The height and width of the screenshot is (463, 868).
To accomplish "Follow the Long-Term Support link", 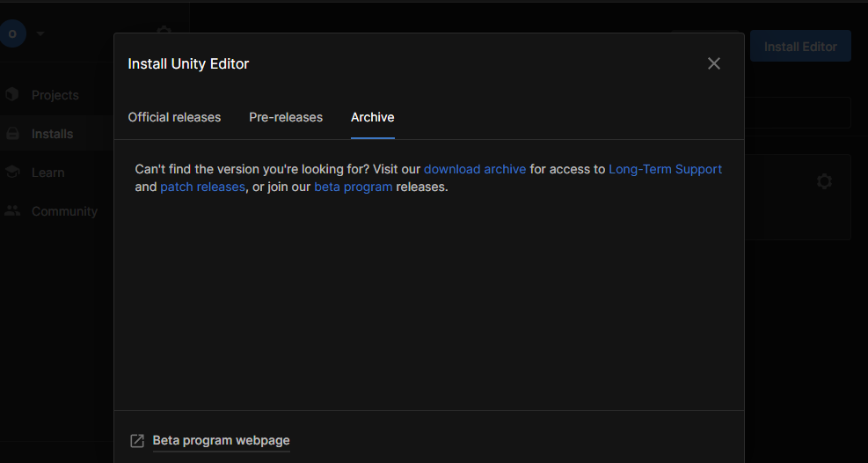I will (x=666, y=169).
